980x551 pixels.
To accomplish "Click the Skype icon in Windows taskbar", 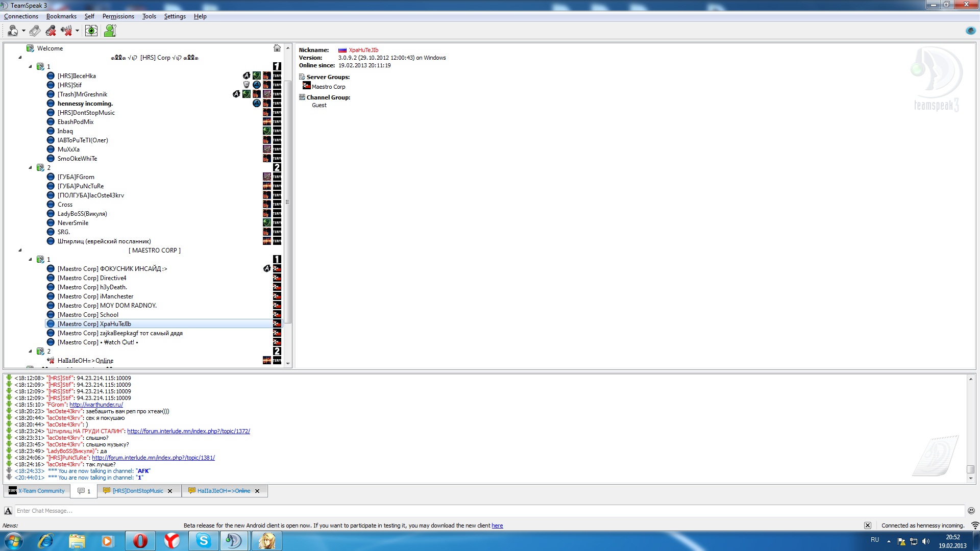I will click(x=203, y=541).
